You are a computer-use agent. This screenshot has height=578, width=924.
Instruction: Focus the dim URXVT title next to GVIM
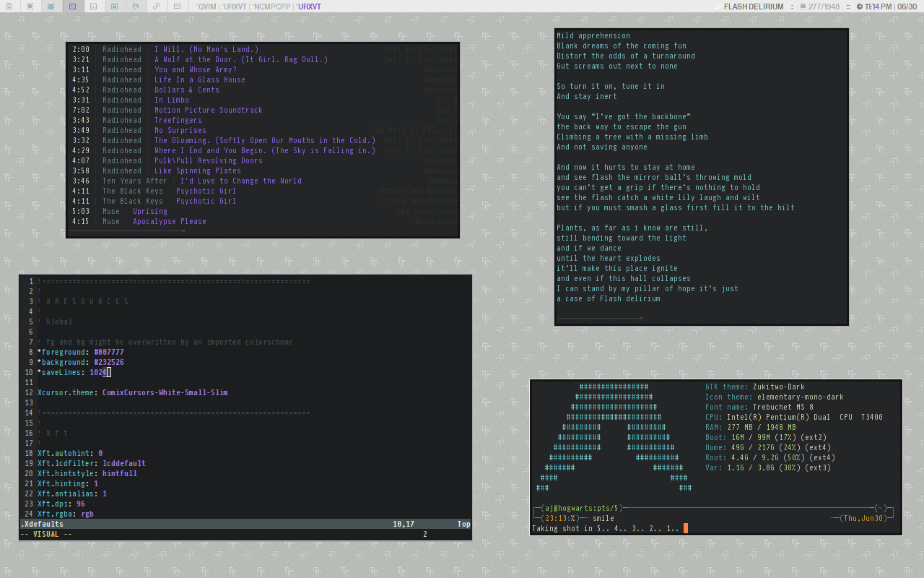pyautogui.click(x=235, y=7)
